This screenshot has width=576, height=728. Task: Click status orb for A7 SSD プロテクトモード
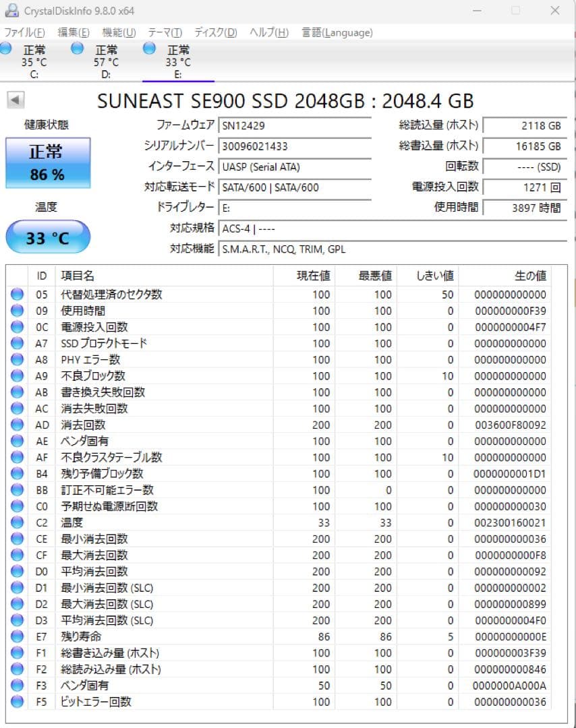click(x=17, y=342)
